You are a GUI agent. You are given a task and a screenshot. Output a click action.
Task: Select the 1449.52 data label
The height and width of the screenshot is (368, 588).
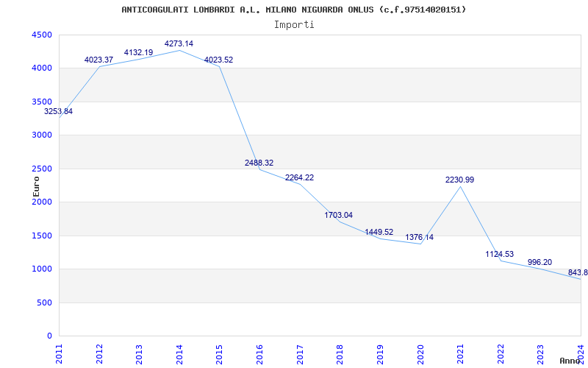click(x=379, y=232)
